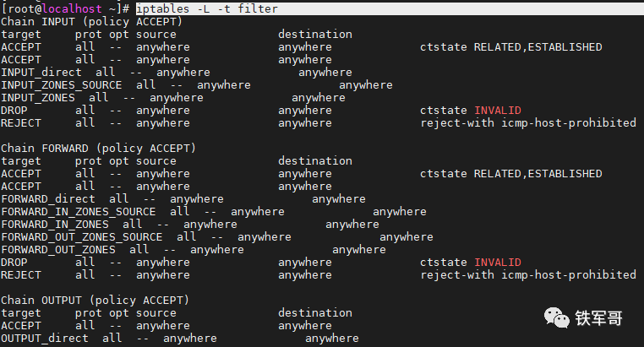Image resolution: width=644 pixels, height=347 pixels.
Task: Click the 铁军哥 watermark text
Action: (600, 319)
